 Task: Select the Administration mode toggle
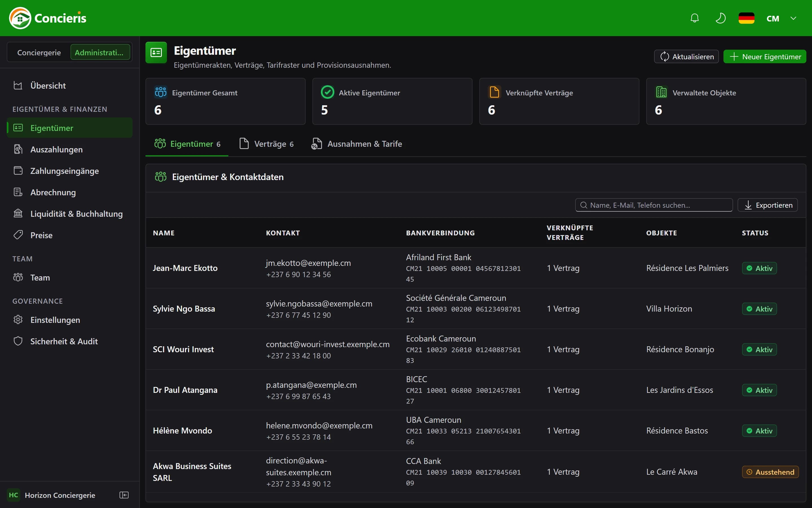[100, 52]
